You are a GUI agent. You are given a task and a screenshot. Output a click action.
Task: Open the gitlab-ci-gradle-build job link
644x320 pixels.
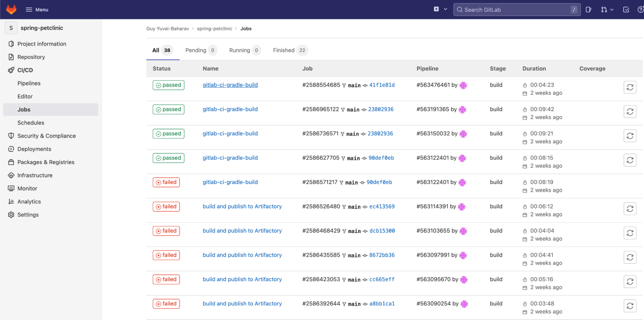pos(230,85)
